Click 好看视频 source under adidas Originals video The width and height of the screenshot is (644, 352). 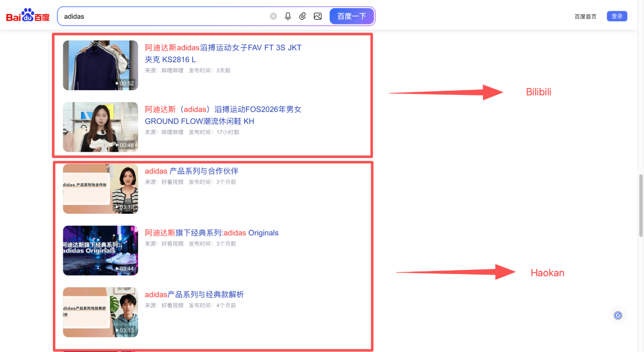coord(172,244)
